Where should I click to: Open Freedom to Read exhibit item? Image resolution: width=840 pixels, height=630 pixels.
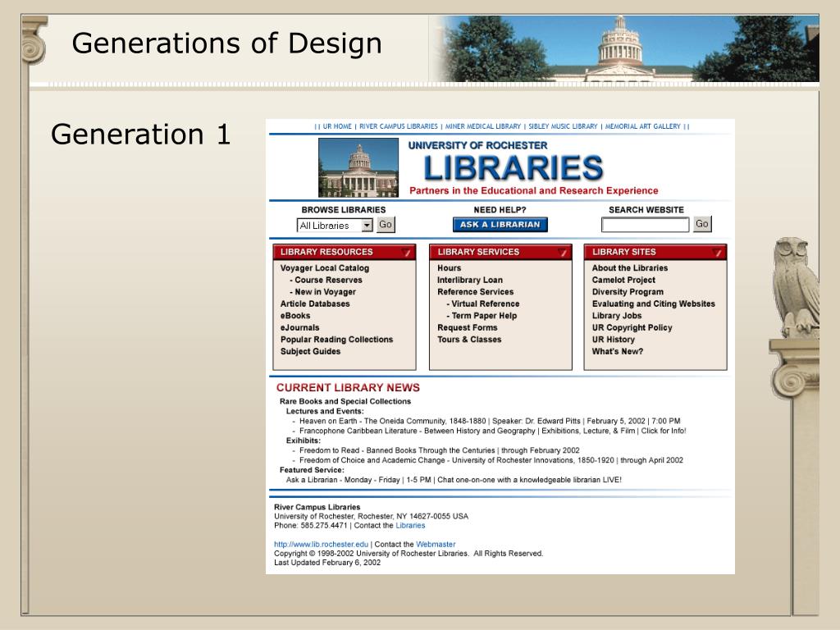pos(440,450)
